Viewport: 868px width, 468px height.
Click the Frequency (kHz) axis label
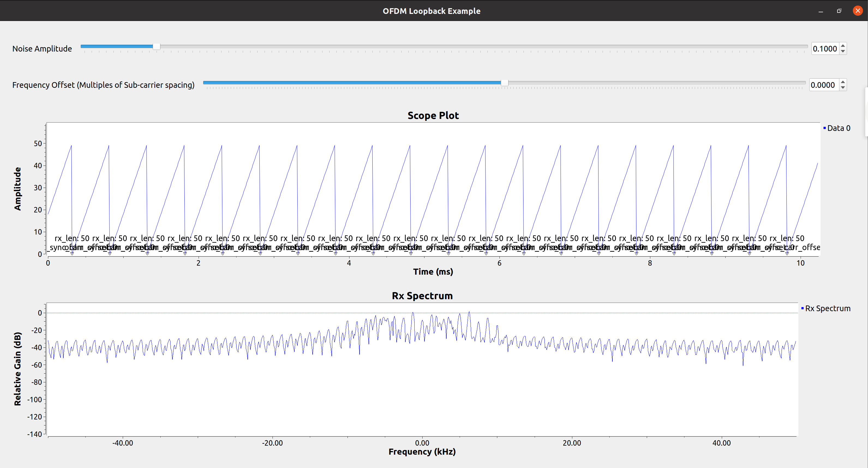422,451
